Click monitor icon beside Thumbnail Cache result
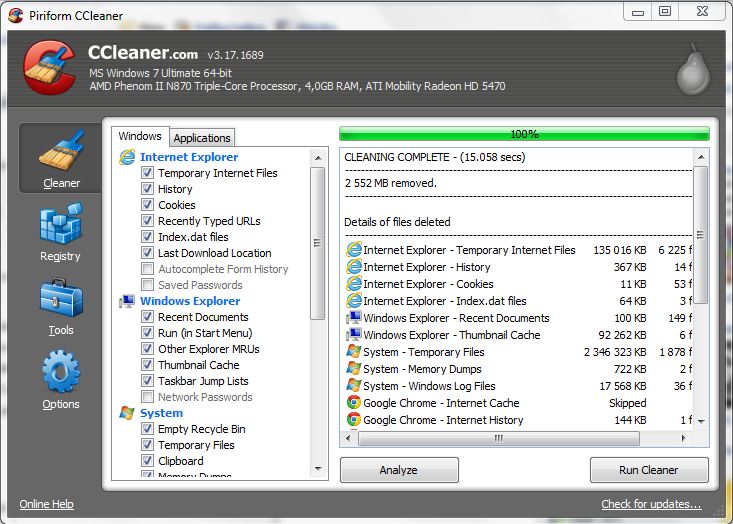 pyautogui.click(x=354, y=335)
